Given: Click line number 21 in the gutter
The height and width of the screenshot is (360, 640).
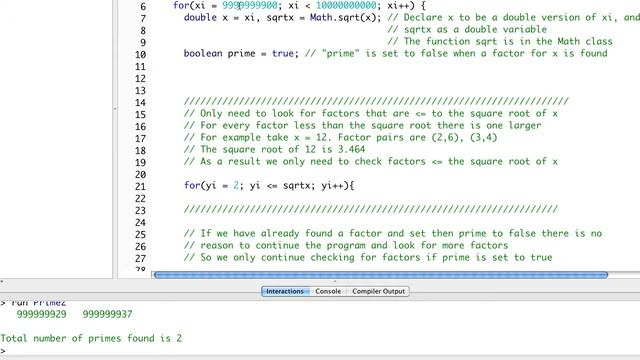Looking at the screenshot, I should point(140,187).
